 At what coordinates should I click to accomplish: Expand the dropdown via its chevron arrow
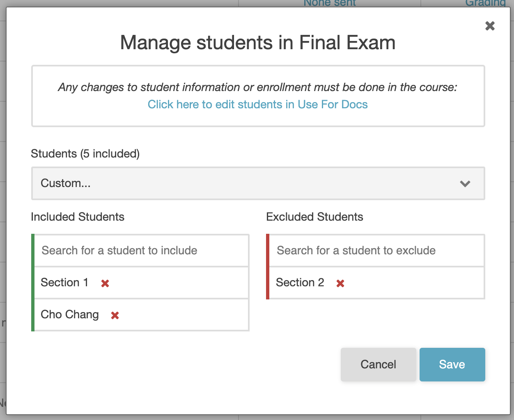pyautogui.click(x=465, y=184)
